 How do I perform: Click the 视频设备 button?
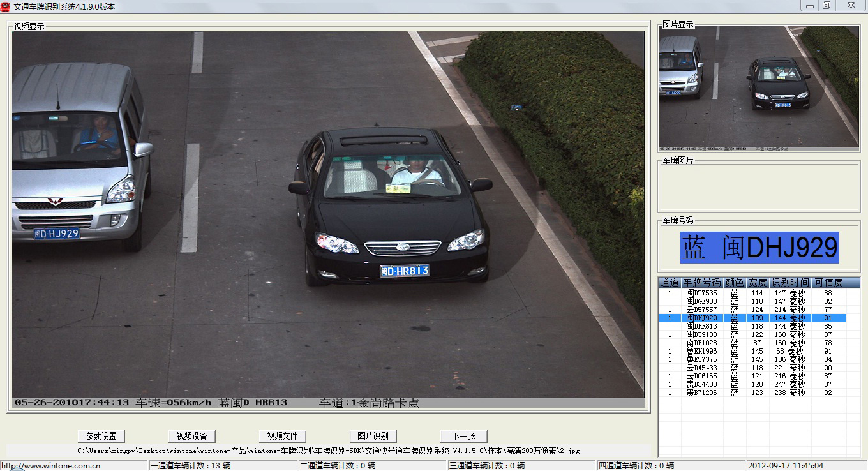(x=191, y=436)
